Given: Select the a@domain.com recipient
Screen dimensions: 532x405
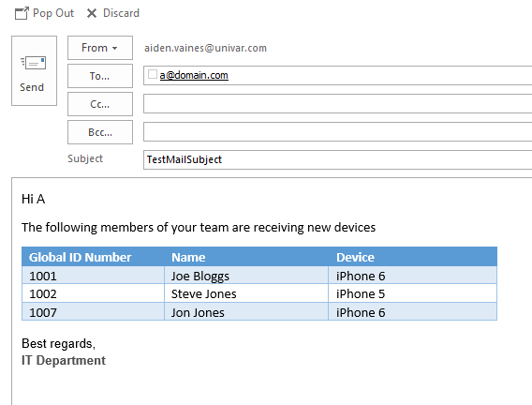Looking at the screenshot, I should (x=194, y=75).
